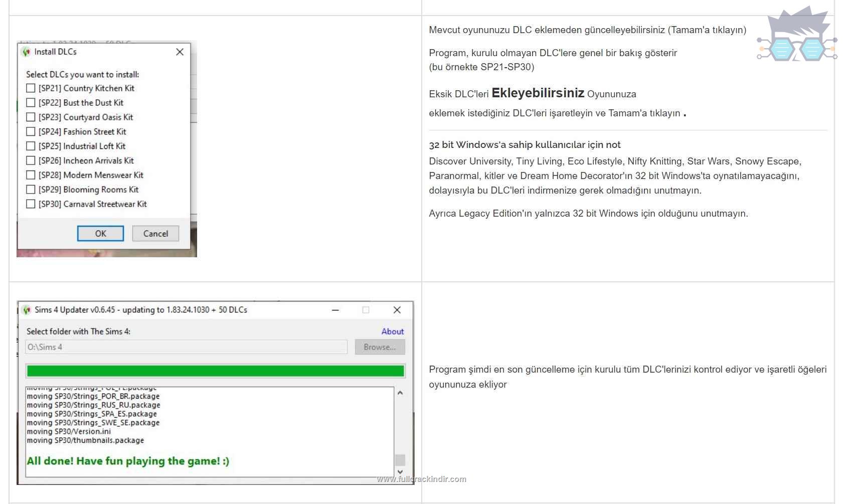Tick [SP28] Modern Menswear Kit checkbox

click(x=31, y=175)
